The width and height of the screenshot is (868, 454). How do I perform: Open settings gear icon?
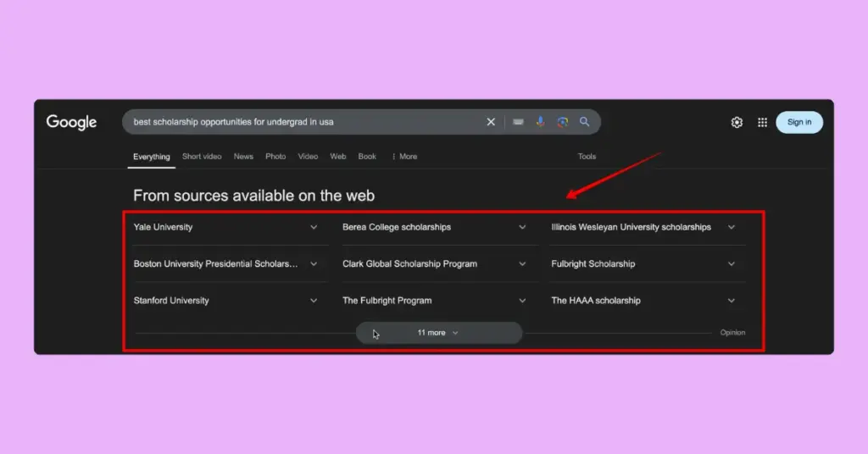[737, 122]
